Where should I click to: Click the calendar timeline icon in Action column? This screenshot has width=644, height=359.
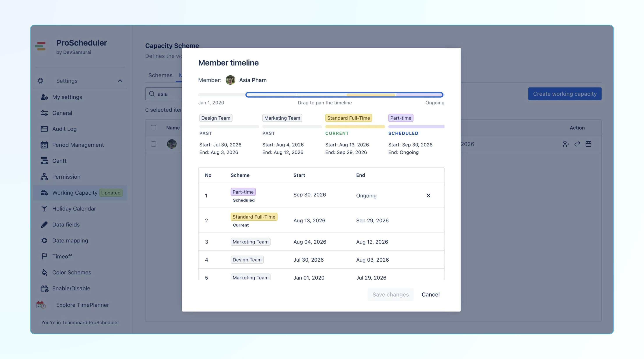[588, 144]
